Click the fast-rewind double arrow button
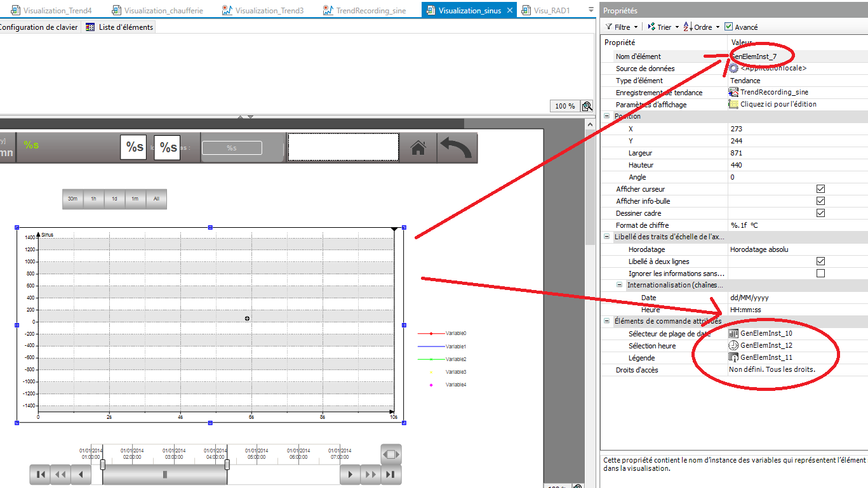The image size is (868, 488). tap(60, 474)
